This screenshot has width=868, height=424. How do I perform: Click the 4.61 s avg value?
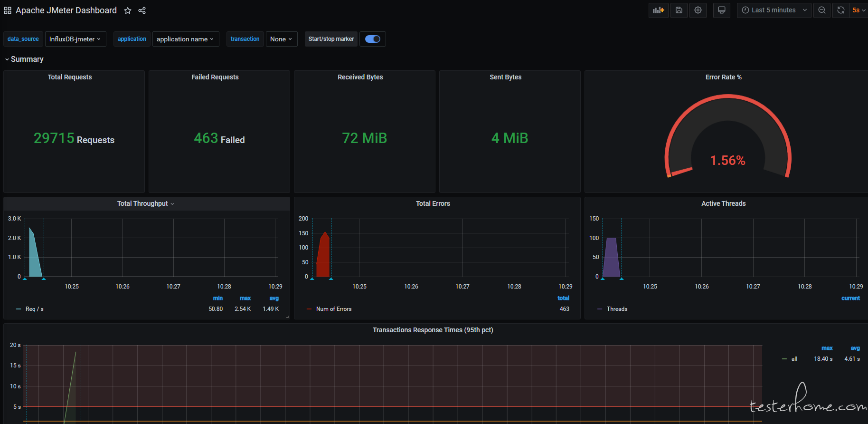coord(852,359)
